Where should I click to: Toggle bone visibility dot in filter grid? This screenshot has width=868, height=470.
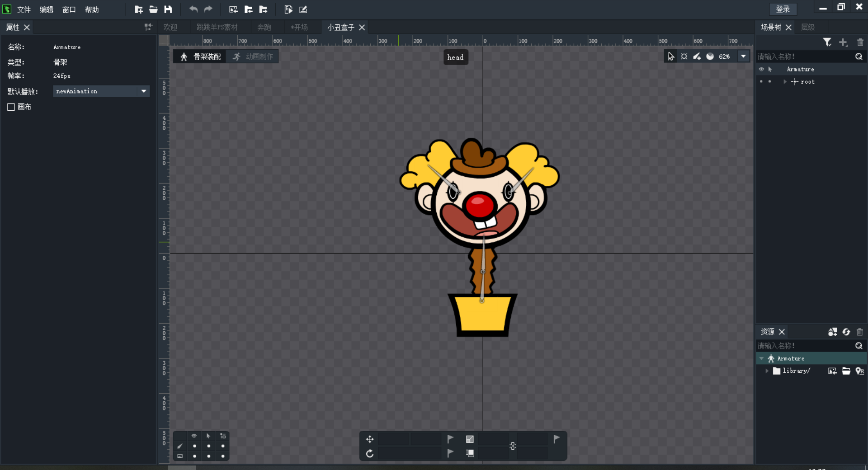point(194,446)
